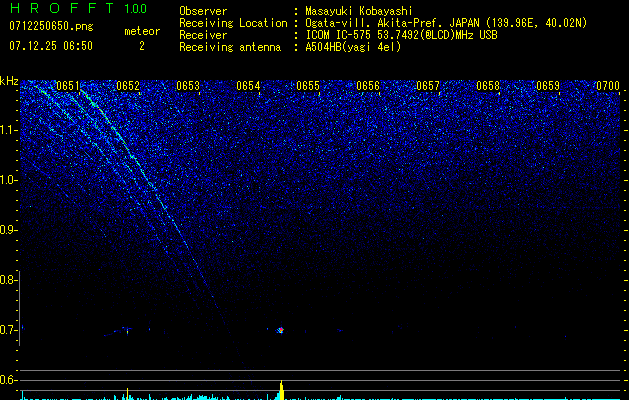Click the kHz axis unit label
The height and width of the screenshot is (400, 629).
tap(9, 81)
